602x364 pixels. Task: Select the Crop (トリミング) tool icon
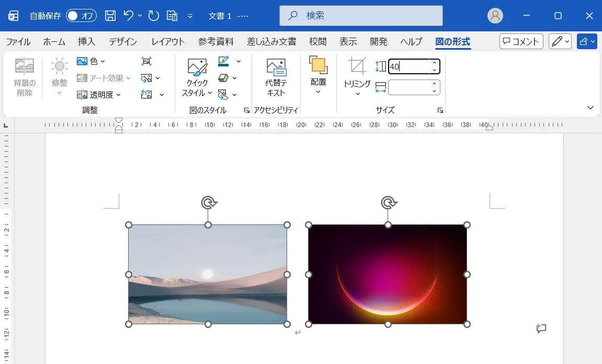[x=357, y=66]
